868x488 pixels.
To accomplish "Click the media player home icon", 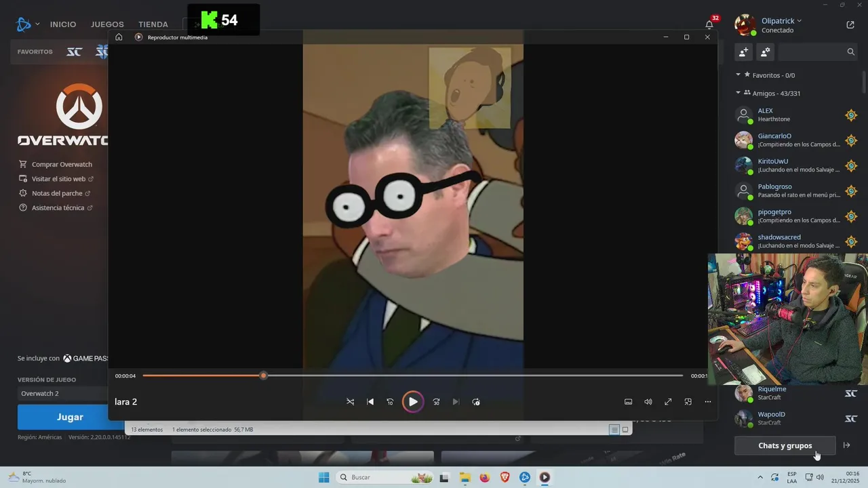I will (x=119, y=37).
